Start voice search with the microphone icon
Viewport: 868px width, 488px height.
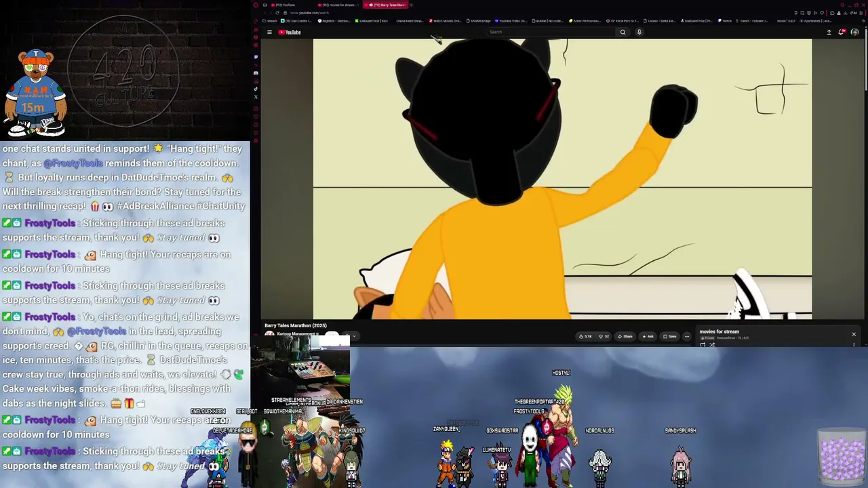[x=639, y=32]
